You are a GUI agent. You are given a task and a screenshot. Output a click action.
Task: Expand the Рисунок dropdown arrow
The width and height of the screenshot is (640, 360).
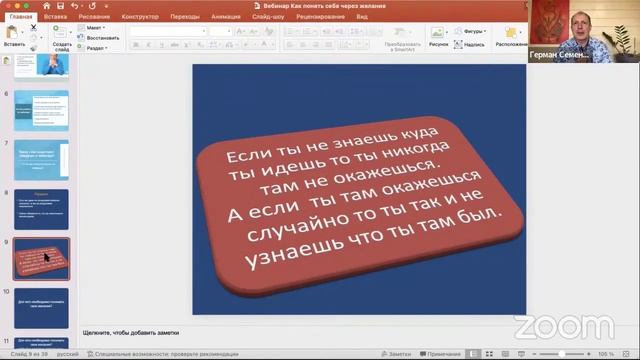(447, 32)
